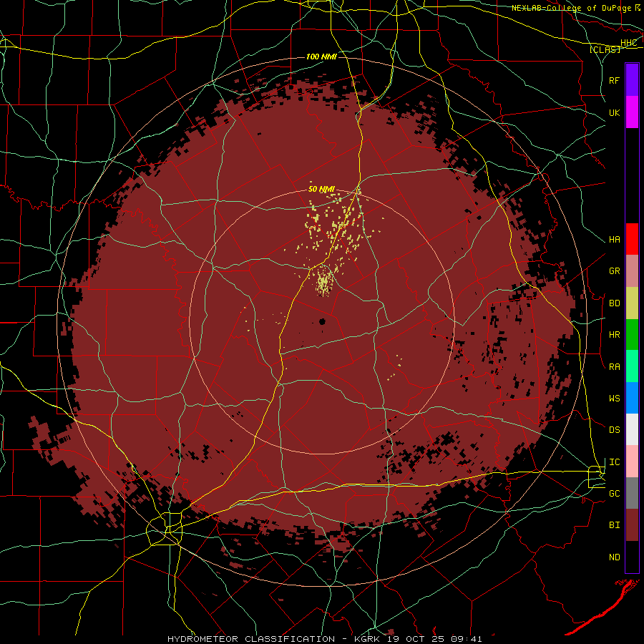The width and height of the screenshot is (644, 644).
Task: Click the GC legend label
Action: click(614, 494)
